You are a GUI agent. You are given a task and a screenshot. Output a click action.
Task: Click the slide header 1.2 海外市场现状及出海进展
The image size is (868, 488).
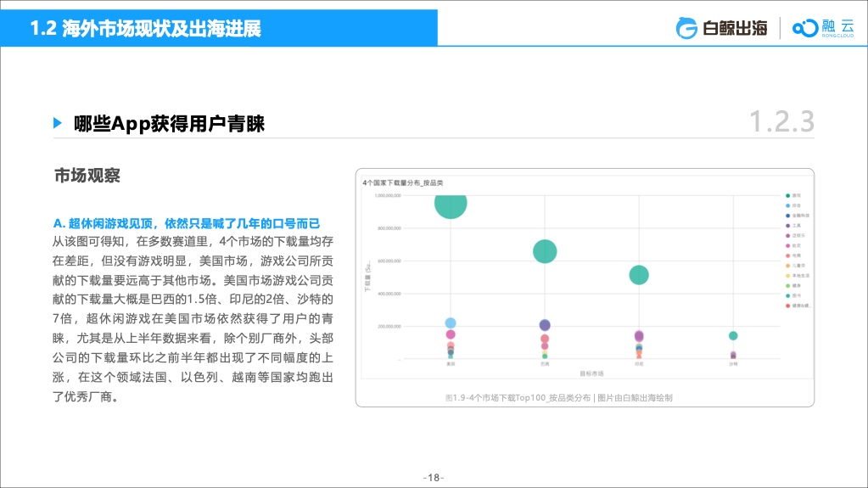click(145, 28)
